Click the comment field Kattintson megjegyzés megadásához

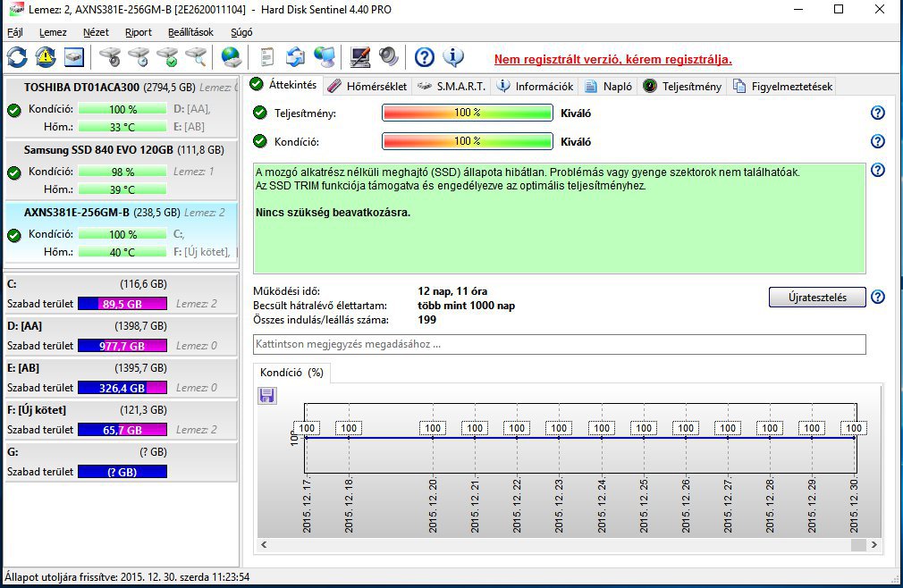point(559,344)
